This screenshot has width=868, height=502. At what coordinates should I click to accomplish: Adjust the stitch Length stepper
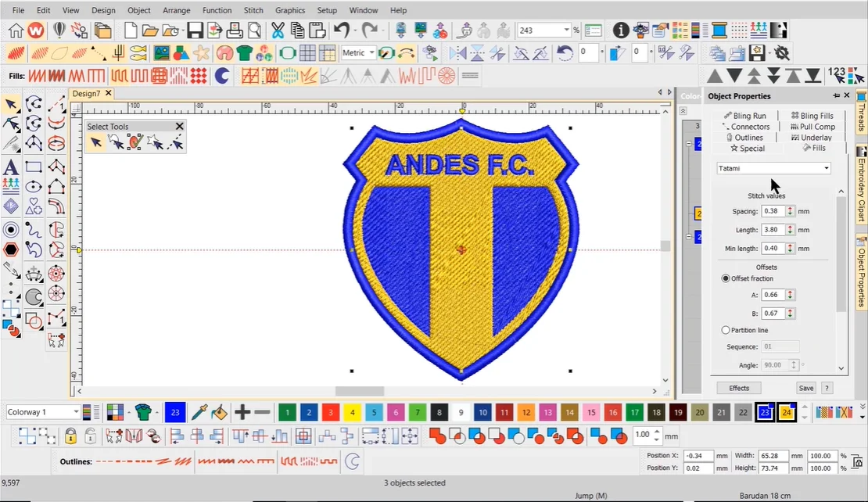click(790, 230)
